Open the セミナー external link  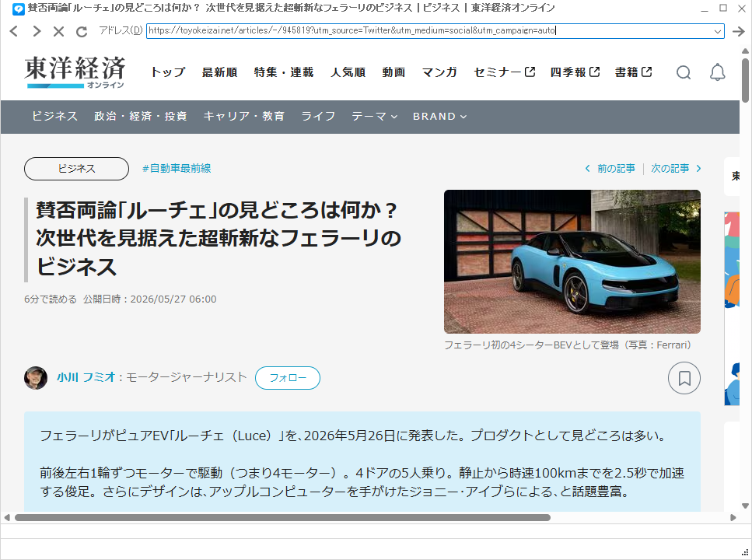click(504, 72)
